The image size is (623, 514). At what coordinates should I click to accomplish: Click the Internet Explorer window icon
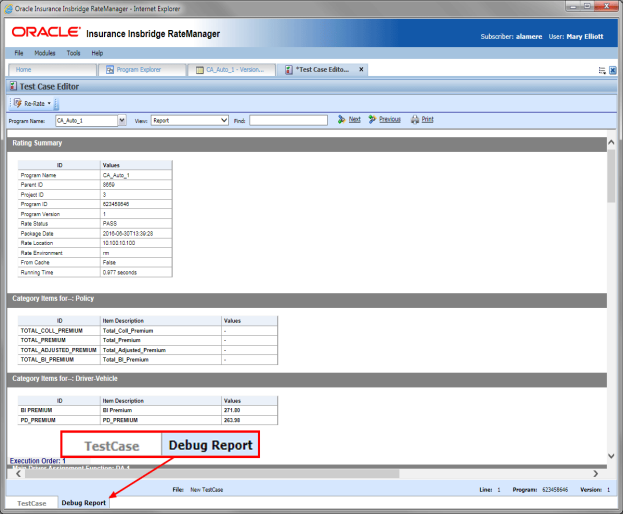point(8,9)
